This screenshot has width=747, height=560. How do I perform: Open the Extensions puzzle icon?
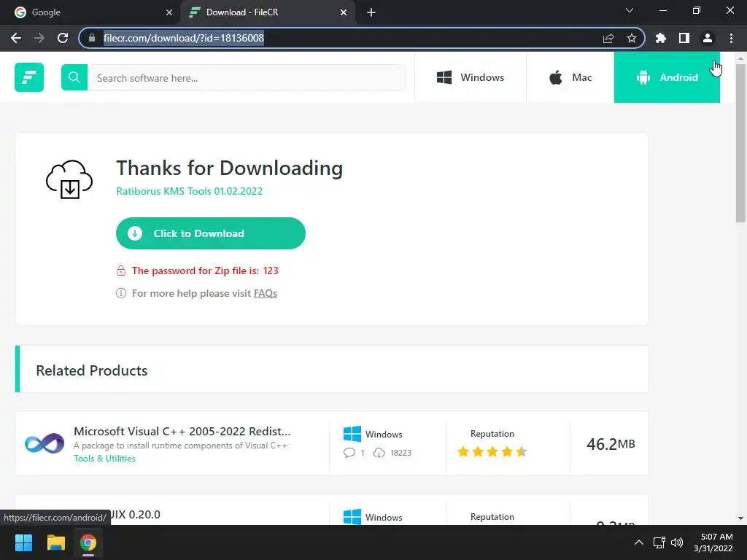pyautogui.click(x=661, y=38)
